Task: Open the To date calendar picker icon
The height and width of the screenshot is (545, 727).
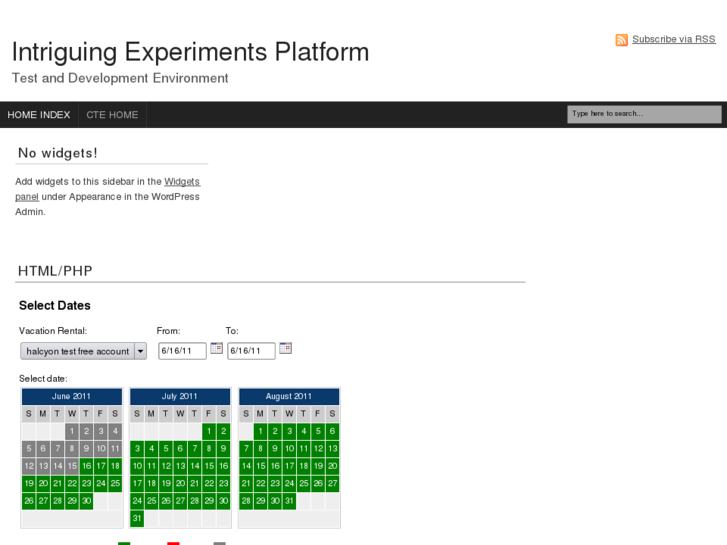Action: pyautogui.click(x=285, y=348)
